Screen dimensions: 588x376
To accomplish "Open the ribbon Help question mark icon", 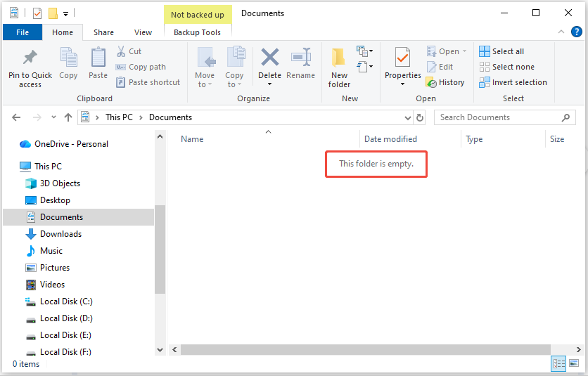I will [577, 32].
